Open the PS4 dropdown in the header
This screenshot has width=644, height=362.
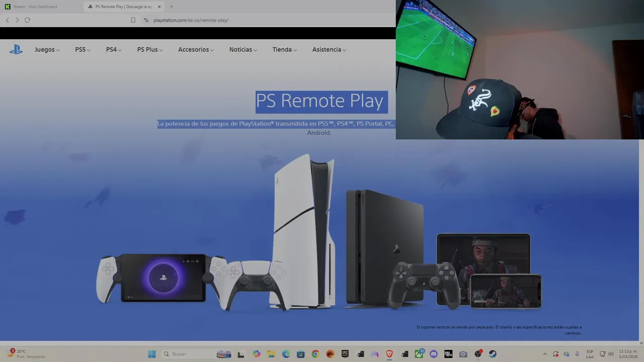[114, 49]
